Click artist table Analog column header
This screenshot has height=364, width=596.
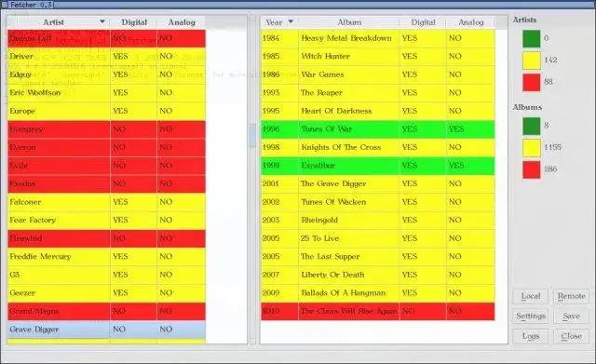coord(182,22)
